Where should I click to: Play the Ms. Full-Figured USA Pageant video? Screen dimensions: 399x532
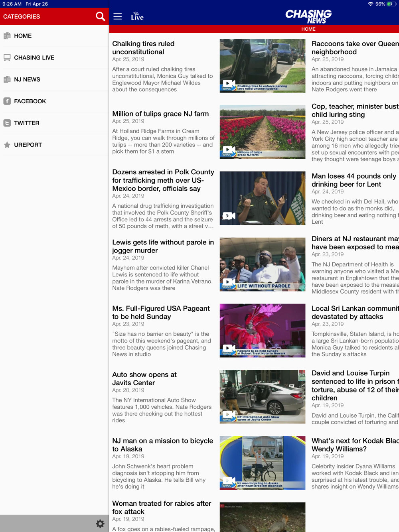coord(262,330)
